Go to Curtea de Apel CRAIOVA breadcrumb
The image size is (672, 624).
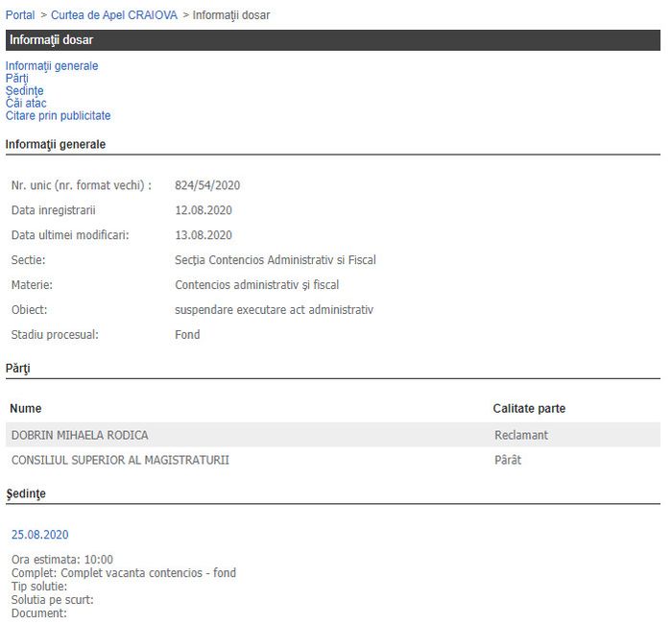pos(114,15)
